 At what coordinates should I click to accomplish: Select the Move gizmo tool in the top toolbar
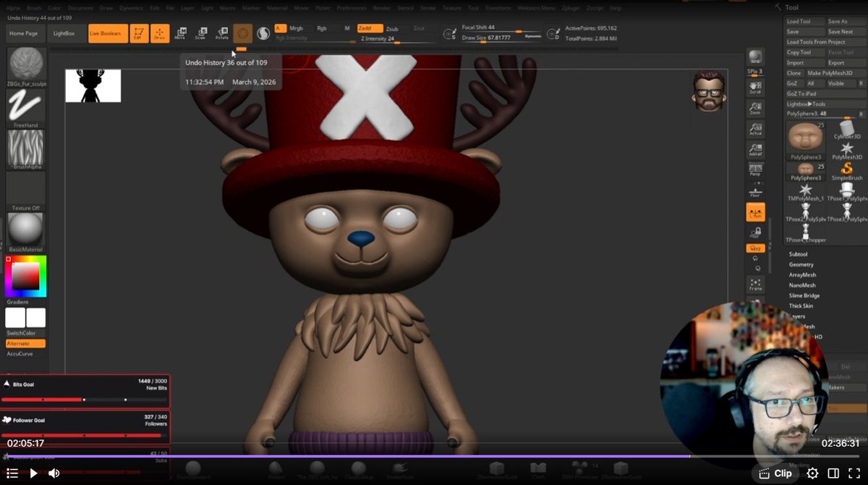[180, 33]
